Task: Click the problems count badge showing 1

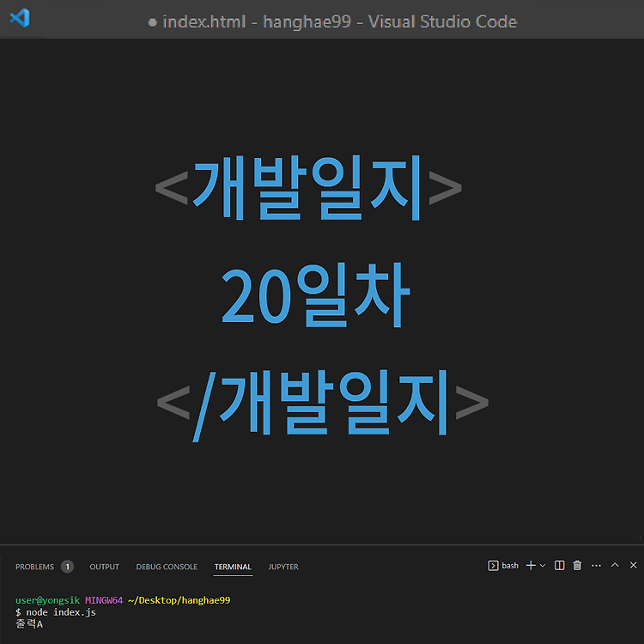Action: click(67, 567)
